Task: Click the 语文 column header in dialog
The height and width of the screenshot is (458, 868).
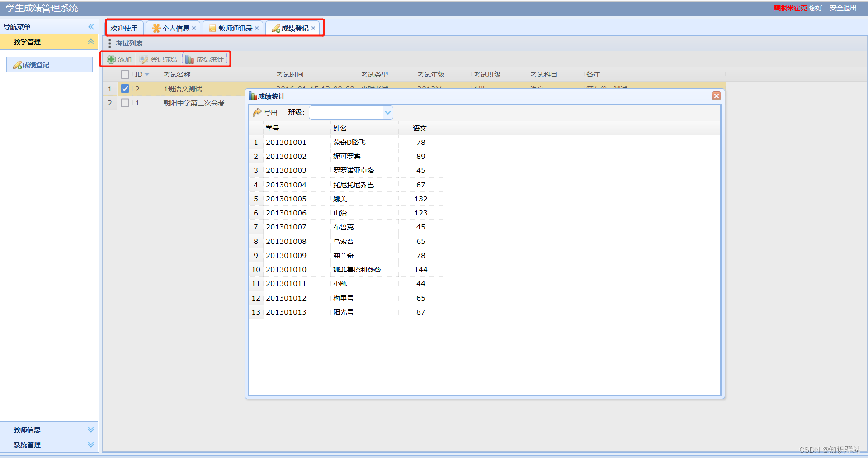Action: (421, 128)
